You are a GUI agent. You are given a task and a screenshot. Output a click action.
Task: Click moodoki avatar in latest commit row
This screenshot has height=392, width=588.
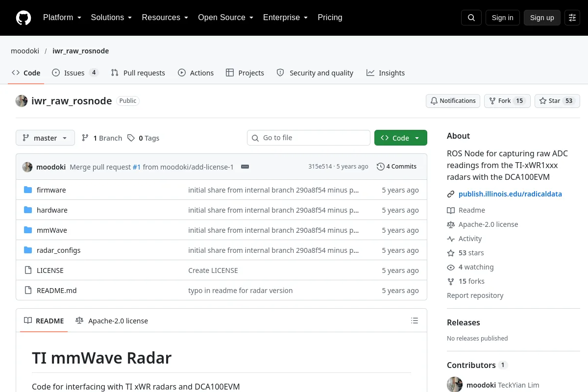(x=27, y=167)
